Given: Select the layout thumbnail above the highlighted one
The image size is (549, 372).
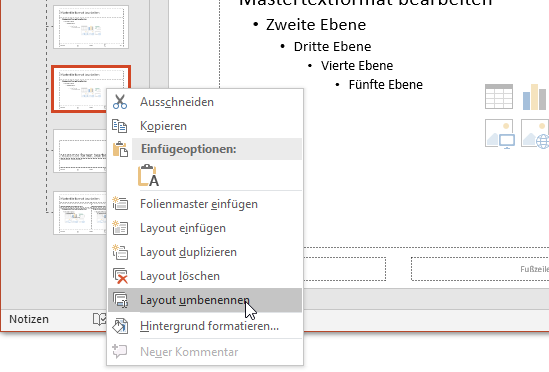Looking at the screenshot, I should pyautogui.click(x=91, y=27).
